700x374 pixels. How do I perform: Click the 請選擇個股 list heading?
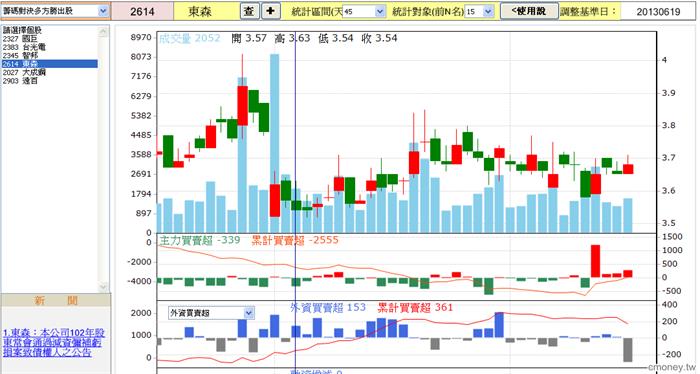(x=22, y=30)
